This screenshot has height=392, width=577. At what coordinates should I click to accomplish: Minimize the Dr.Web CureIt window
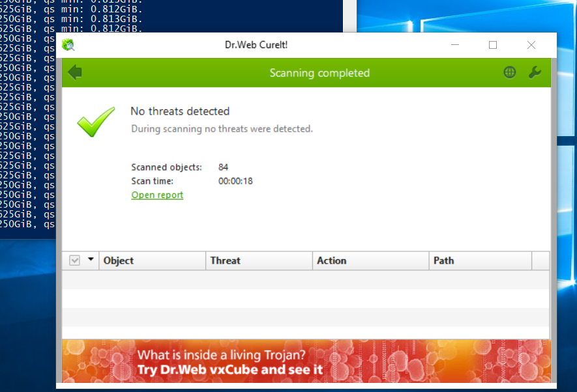pyautogui.click(x=454, y=44)
